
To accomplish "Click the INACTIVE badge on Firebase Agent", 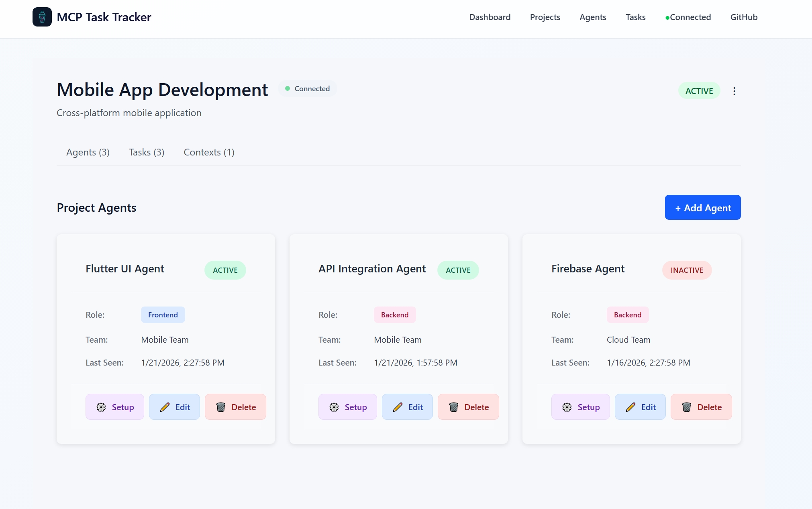I will pyautogui.click(x=687, y=270).
